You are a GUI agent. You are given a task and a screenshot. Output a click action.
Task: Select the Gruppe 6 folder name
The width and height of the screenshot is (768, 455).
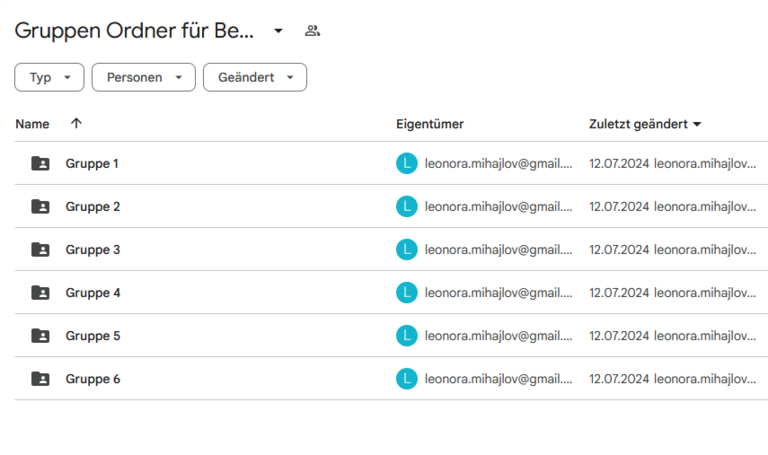point(93,379)
